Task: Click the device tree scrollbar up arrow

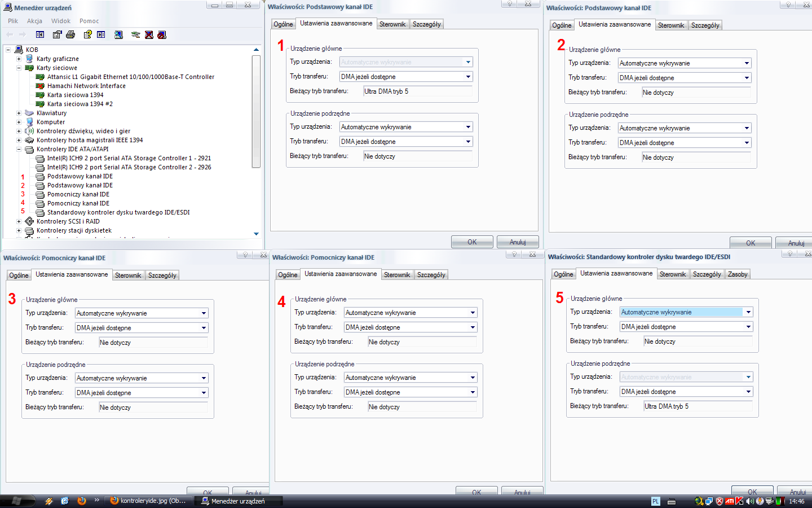Action: pos(256,50)
